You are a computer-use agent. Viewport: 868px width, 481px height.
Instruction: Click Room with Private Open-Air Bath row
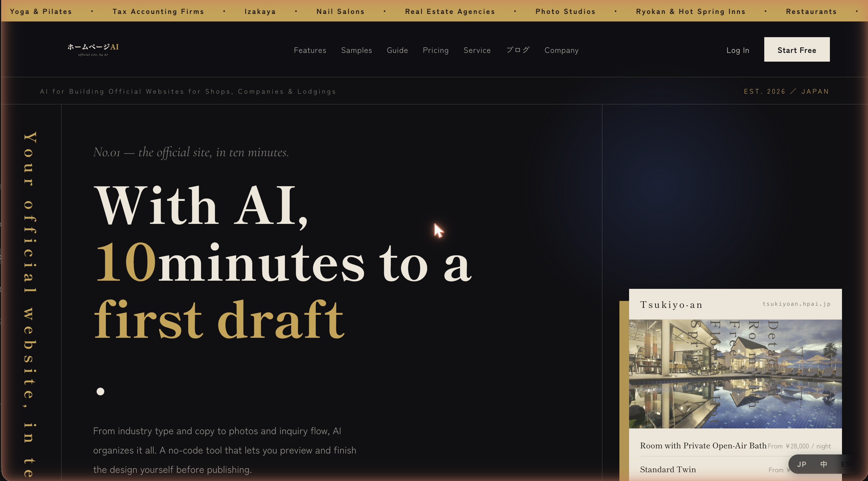pyautogui.click(x=735, y=446)
